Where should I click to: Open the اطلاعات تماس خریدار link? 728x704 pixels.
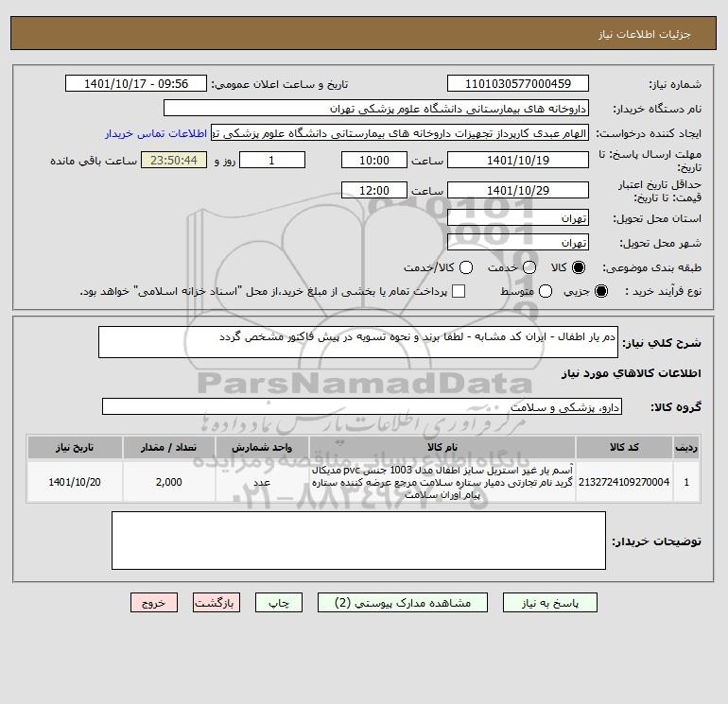(x=156, y=133)
